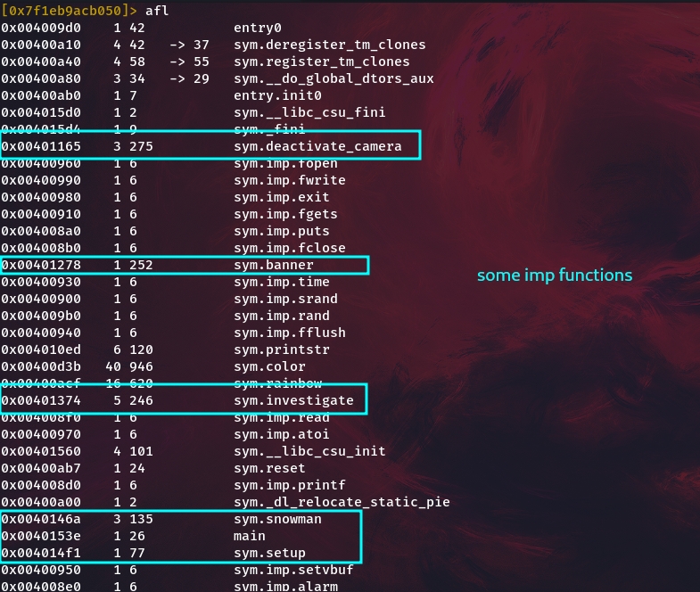This screenshot has height=592, width=700.
Task: Click the entry0 function name
Action: [258, 28]
